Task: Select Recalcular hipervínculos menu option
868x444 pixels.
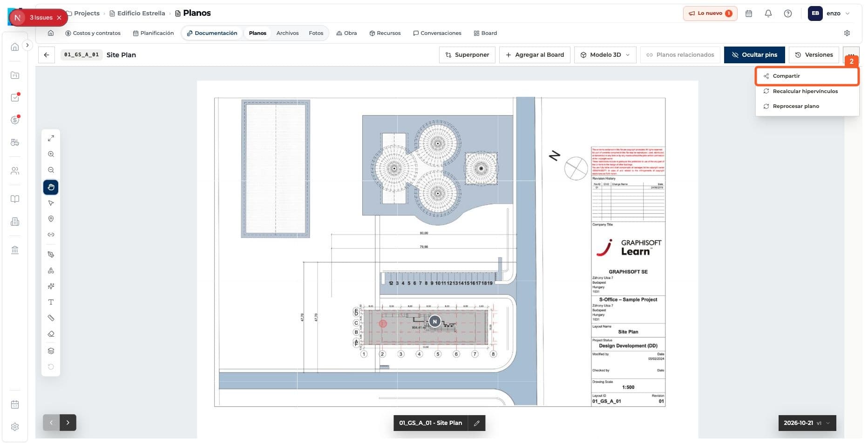Action: tap(807, 91)
